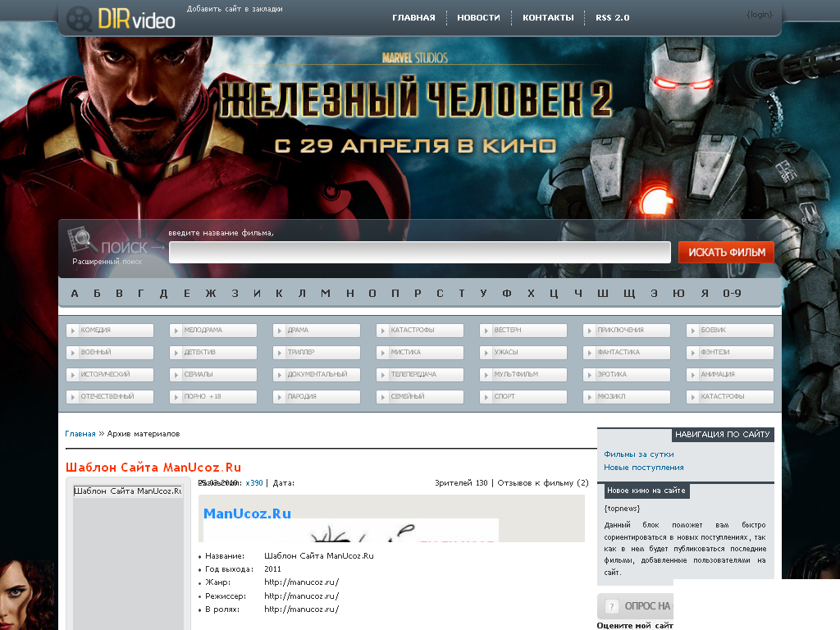
Task: Click the question mark poll icon
Action: click(612, 606)
